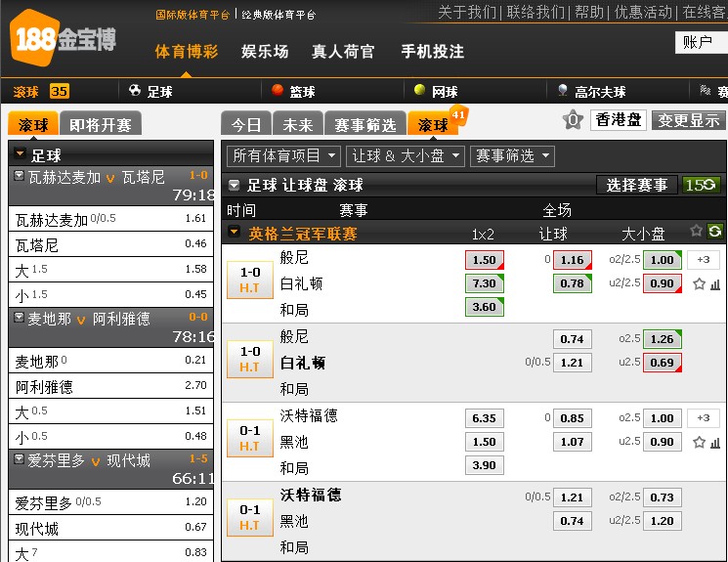728x562 pixels.
Task: Favorite the 般尼 v 白礼顿 match star
Action: [x=700, y=283]
